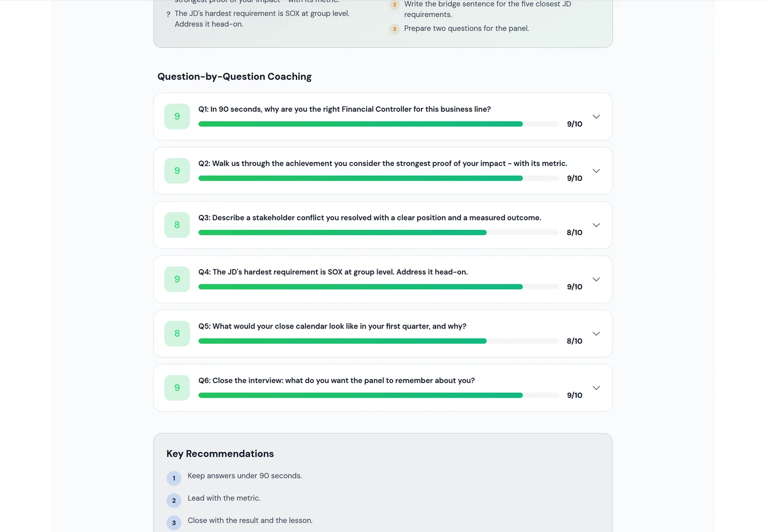This screenshot has width=766, height=532.
Task: Click the 'Question-by-Question Coaching' heading
Action: 235,77
